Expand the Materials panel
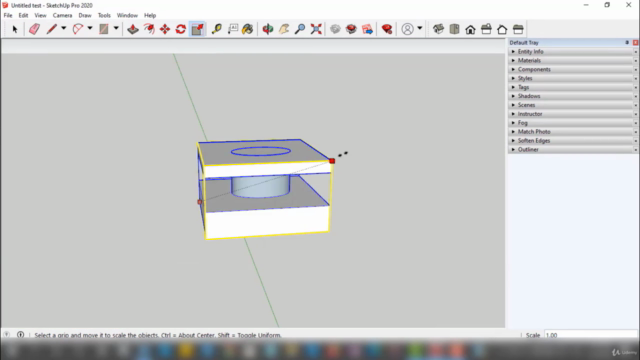 click(573, 60)
